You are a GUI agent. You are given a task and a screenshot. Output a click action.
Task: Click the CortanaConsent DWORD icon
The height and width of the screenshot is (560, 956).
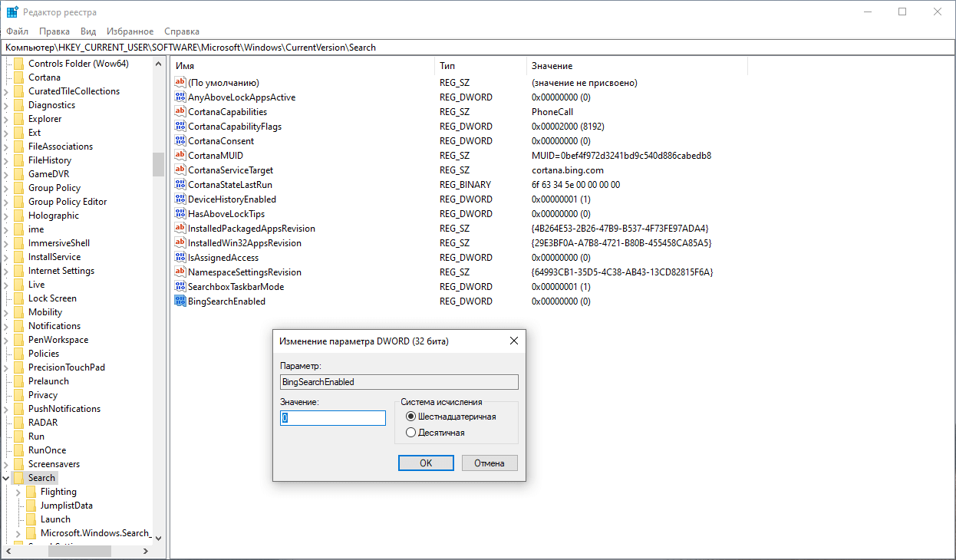(180, 141)
